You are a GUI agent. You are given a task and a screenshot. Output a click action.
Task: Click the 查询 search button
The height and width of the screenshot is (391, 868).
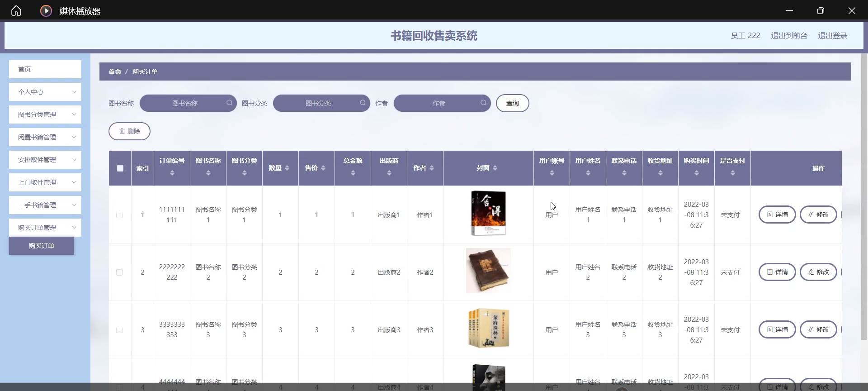coord(512,103)
